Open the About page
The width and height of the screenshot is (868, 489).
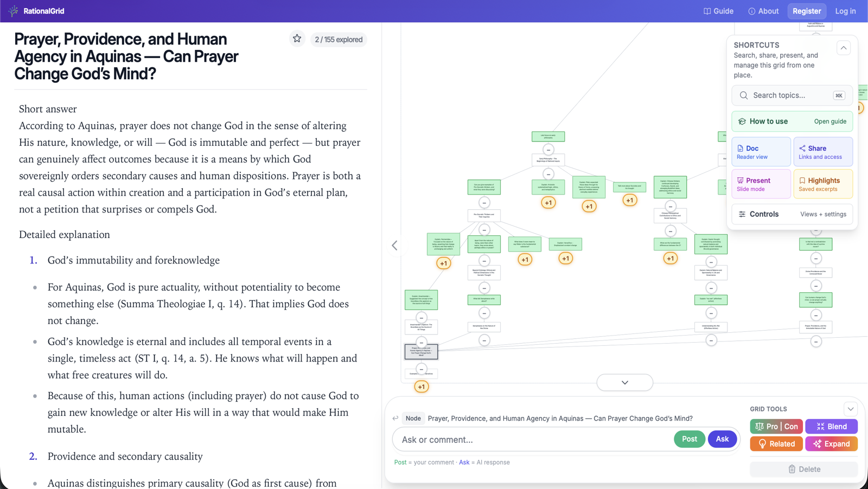tap(763, 11)
